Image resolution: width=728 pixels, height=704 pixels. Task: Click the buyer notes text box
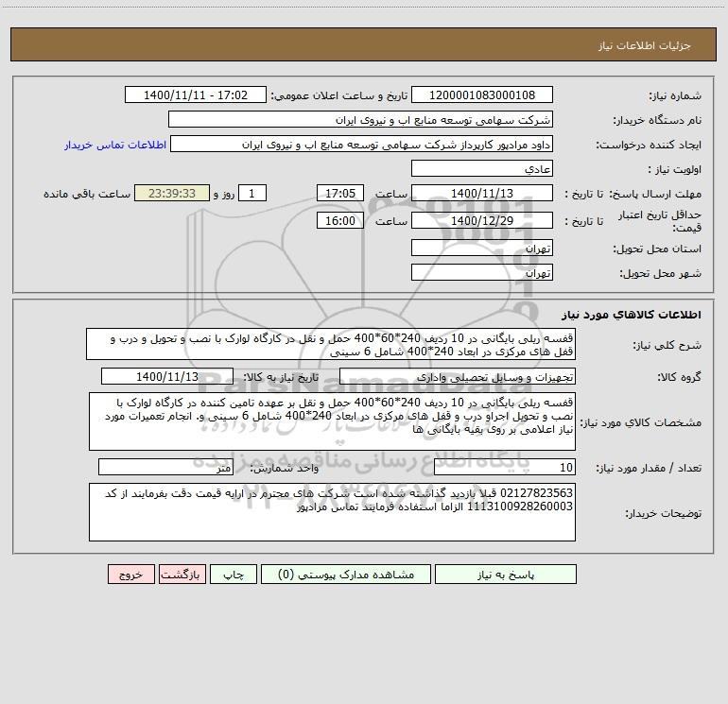(x=332, y=512)
